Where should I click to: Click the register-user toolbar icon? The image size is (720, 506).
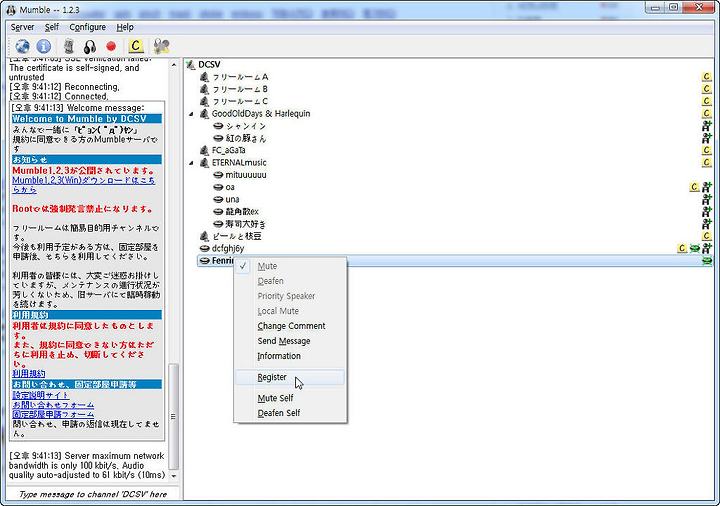[x=161, y=46]
